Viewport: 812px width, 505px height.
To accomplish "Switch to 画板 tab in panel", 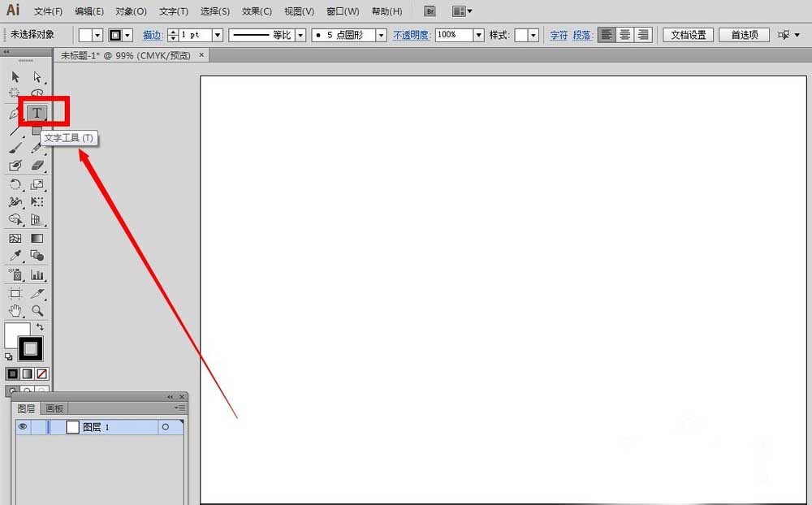I will pyautogui.click(x=54, y=408).
